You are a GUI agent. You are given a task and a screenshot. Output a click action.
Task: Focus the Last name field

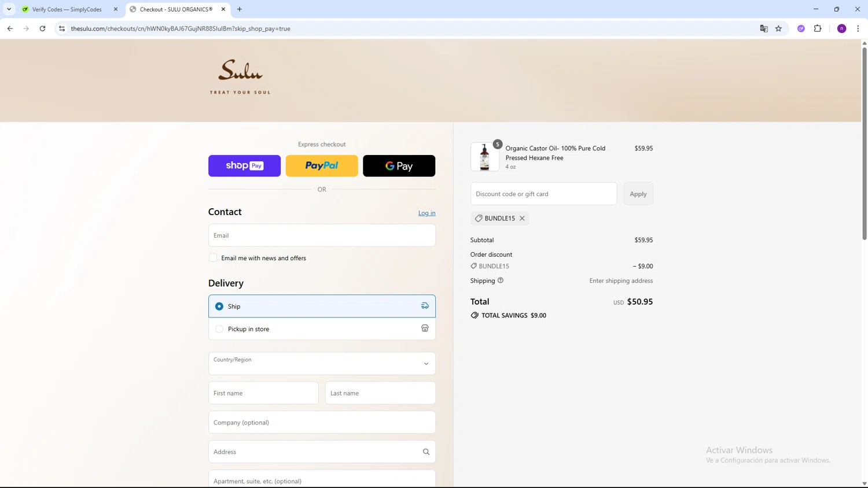(380, 393)
